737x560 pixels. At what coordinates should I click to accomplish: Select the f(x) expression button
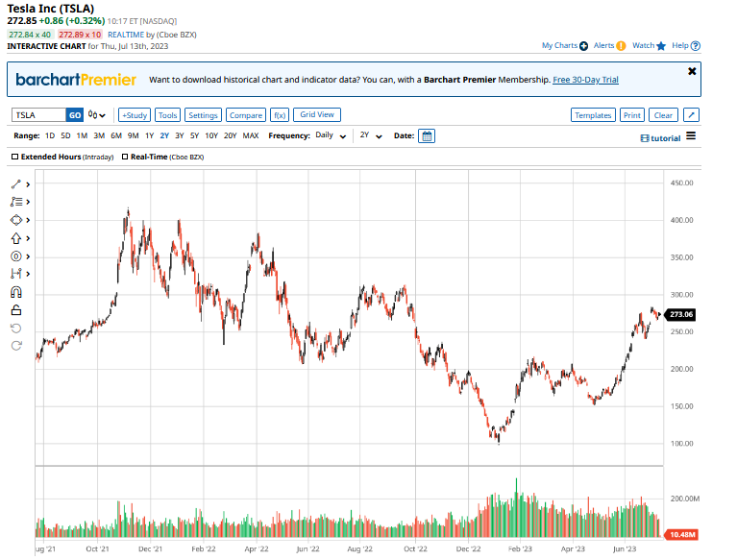point(280,115)
